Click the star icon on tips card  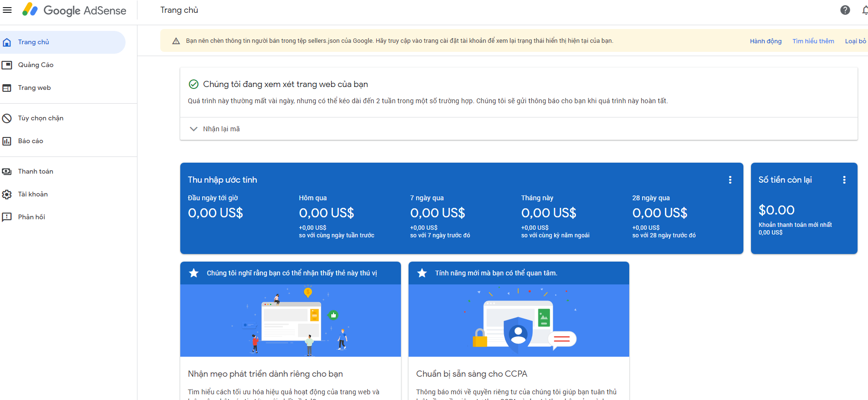[x=194, y=273]
